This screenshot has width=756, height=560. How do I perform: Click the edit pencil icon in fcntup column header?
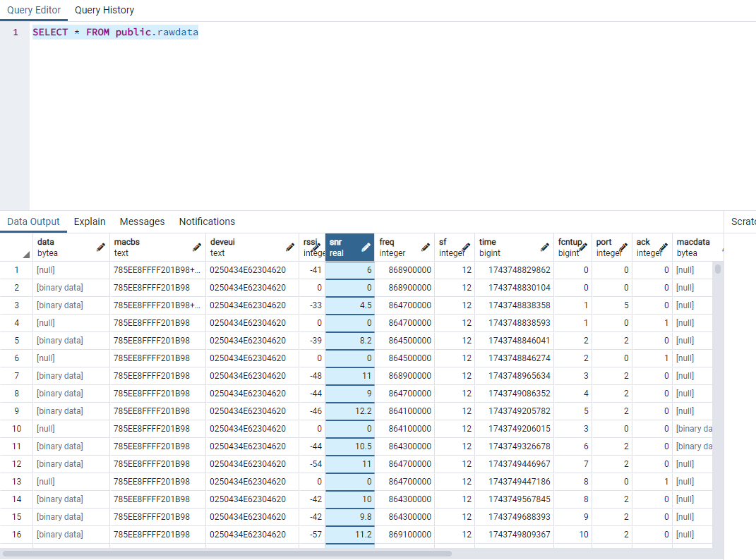pyautogui.click(x=583, y=248)
